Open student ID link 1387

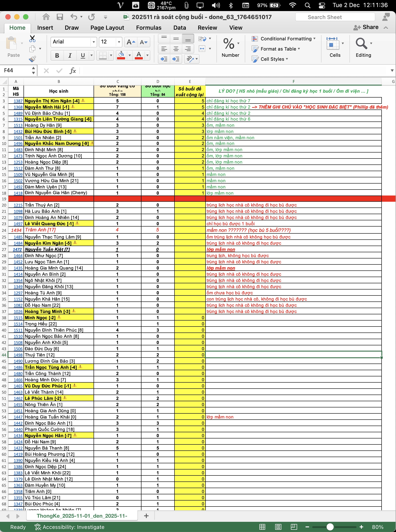pos(18,101)
